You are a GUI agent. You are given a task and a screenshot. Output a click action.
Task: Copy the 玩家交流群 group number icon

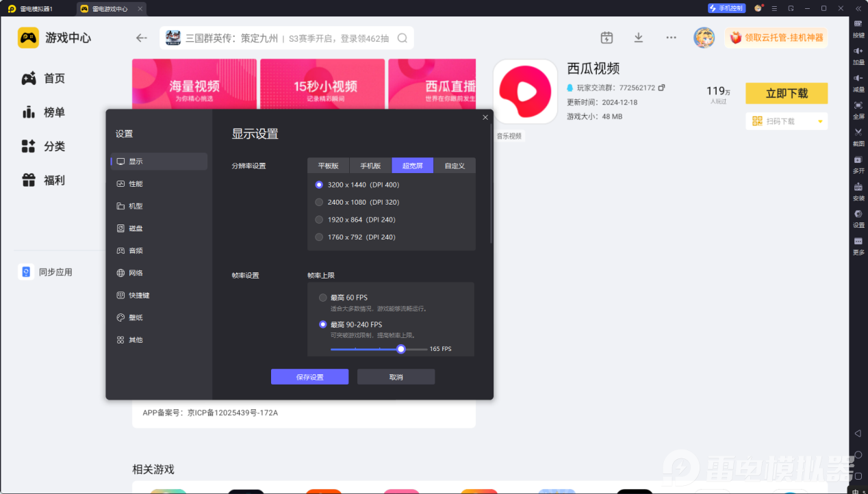coord(661,88)
